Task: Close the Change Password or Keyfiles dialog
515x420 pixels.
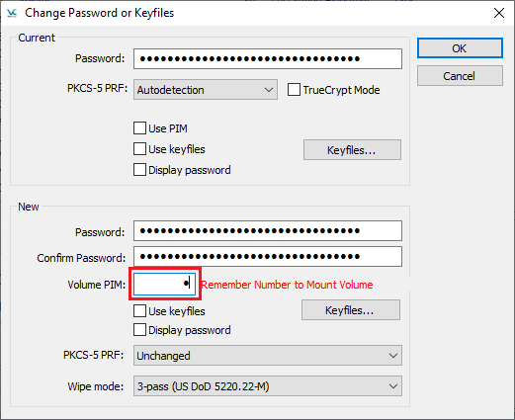Action: (499, 13)
